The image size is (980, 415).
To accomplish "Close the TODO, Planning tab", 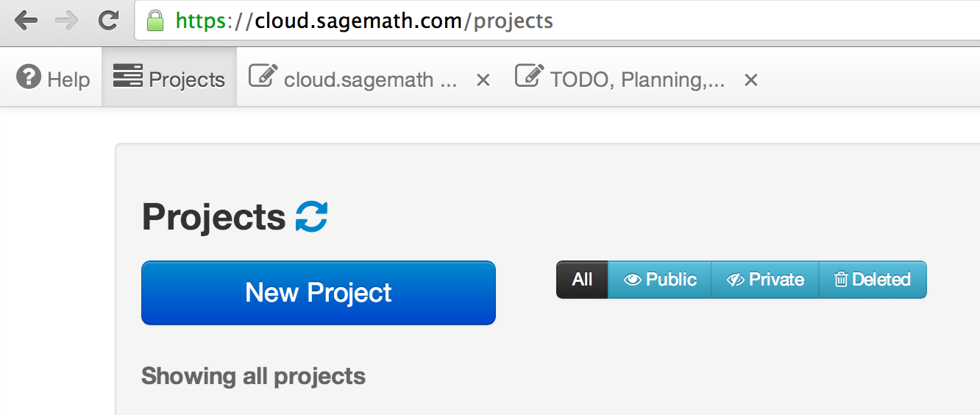I will tap(750, 80).
